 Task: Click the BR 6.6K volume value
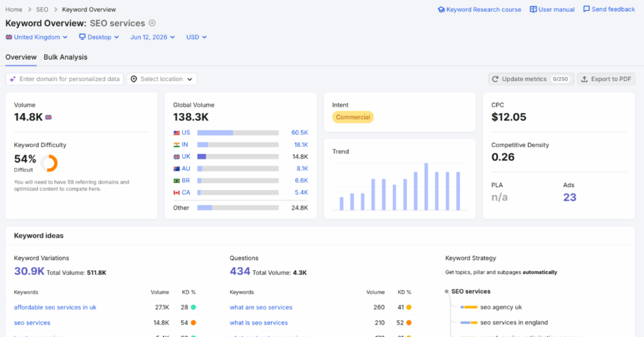[x=301, y=180]
